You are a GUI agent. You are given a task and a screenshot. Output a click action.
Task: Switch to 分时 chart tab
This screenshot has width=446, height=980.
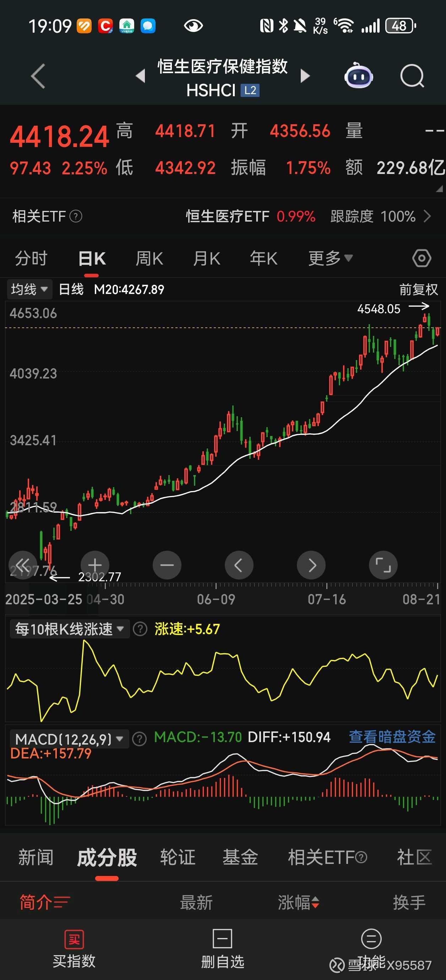coord(31,259)
